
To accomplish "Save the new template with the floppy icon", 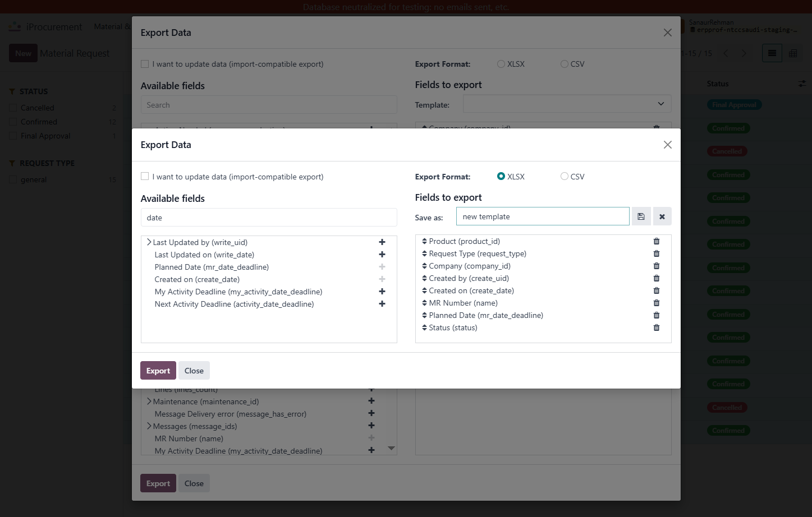I will pos(641,216).
